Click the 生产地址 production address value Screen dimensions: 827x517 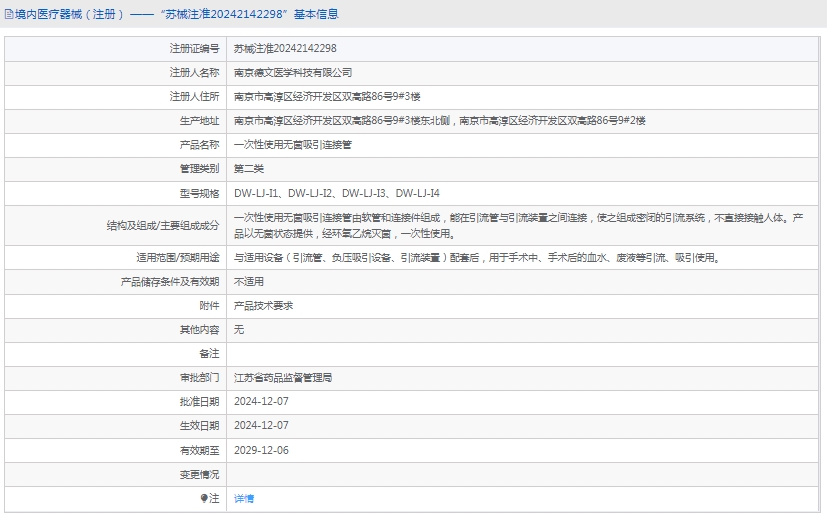coord(440,120)
